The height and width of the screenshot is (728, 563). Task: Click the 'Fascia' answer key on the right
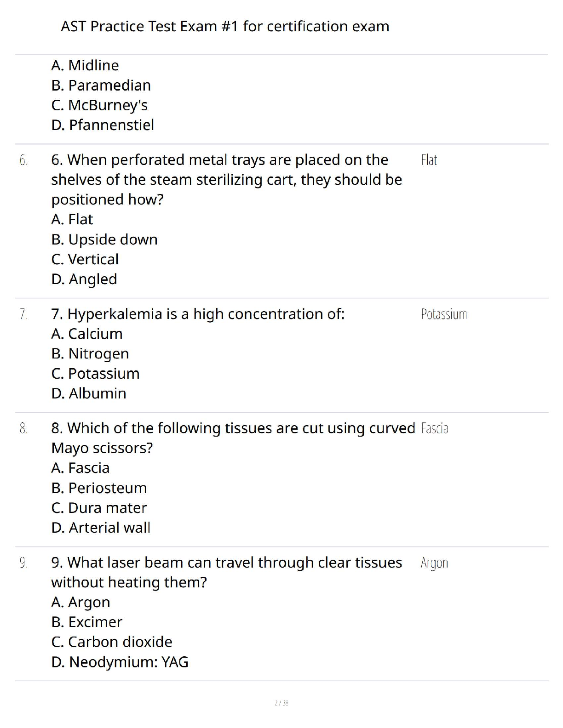point(434,429)
